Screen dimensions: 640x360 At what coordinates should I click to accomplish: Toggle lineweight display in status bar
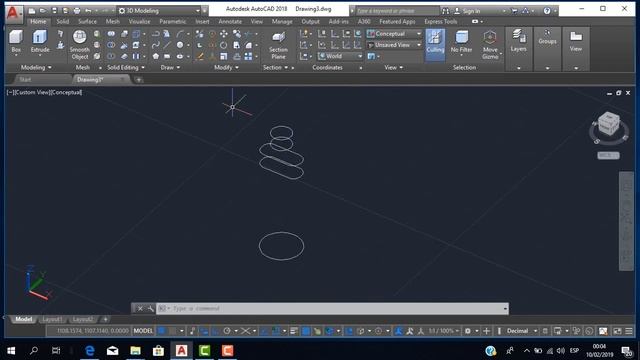pyautogui.click(x=294, y=331)
